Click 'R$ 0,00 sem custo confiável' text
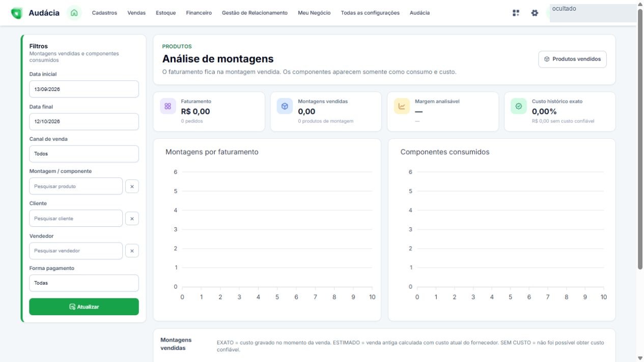The height and width of the screenshot is (362, 644). coord(563,121)
